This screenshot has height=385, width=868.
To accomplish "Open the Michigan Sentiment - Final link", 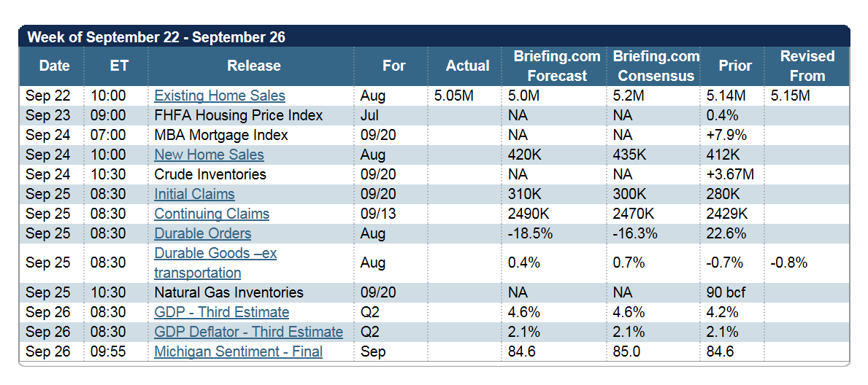I will (x=238, y=351).
